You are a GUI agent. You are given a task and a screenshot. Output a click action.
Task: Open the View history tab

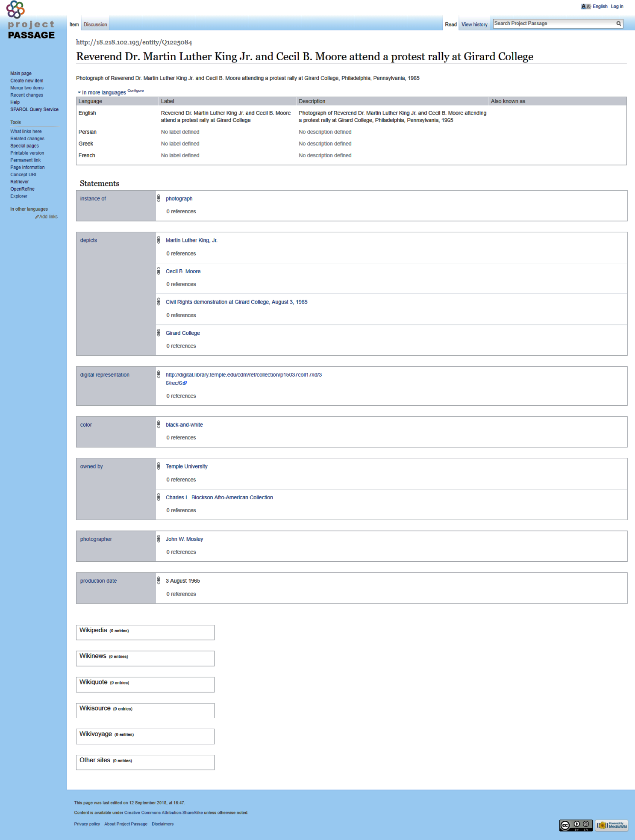click(474, 24)
